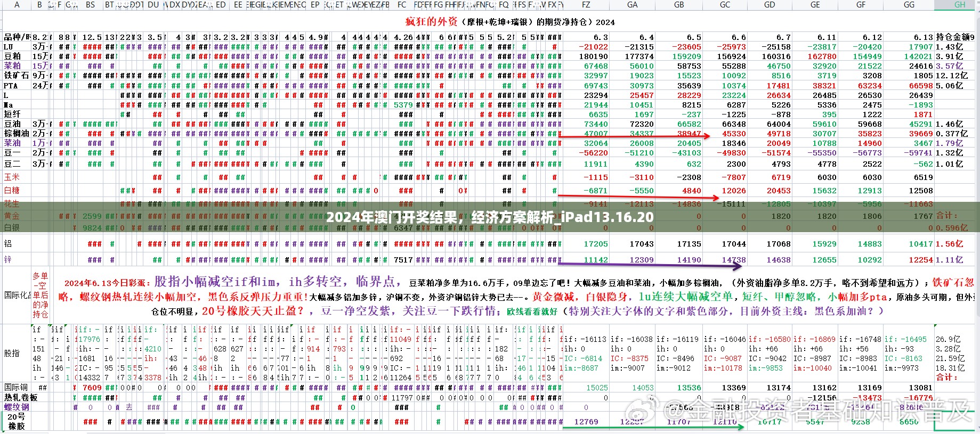980x434 pixels.
Task: Click the red title 疯狂的外资
Action: coord(431,22)
